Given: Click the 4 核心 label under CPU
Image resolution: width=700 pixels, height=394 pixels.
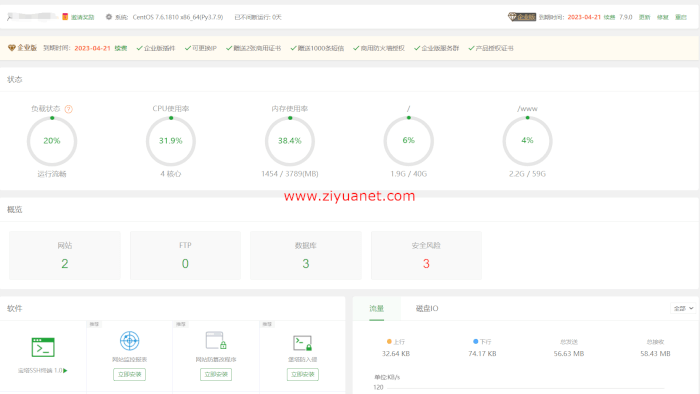Looking at the screenshot, I should click(x=171, y=174).
